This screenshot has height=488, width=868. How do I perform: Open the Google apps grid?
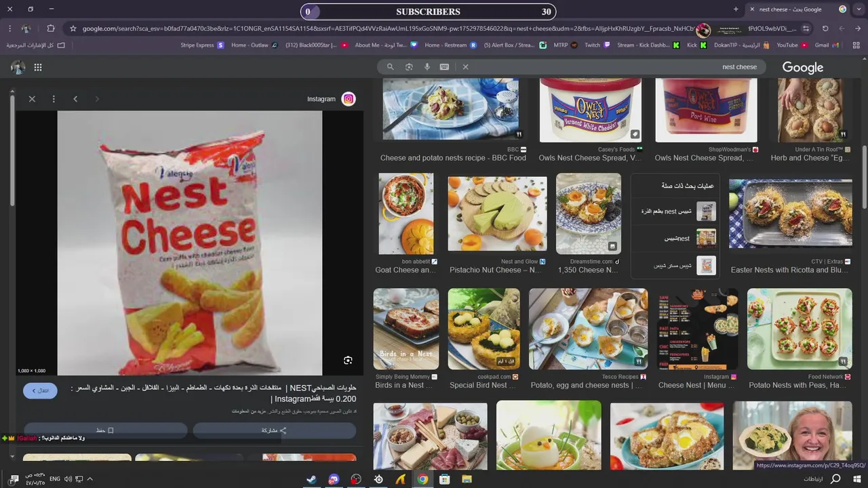coord(38,67)
